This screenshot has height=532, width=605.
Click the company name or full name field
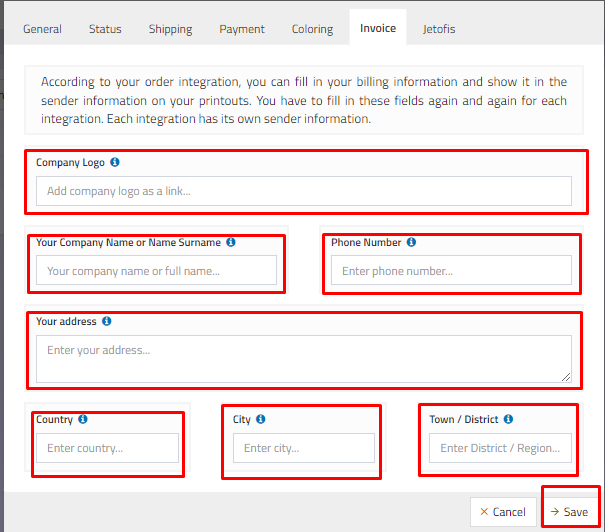click(x=156, y=270)
